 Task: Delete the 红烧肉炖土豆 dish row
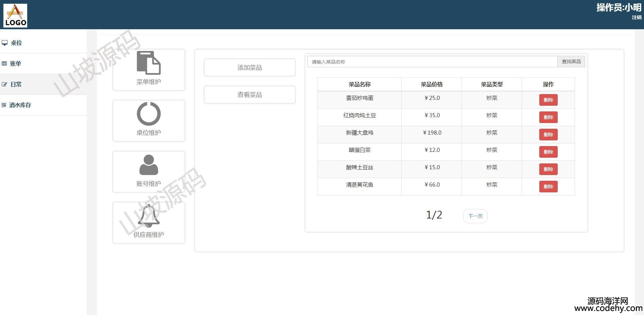coord(548,117)
